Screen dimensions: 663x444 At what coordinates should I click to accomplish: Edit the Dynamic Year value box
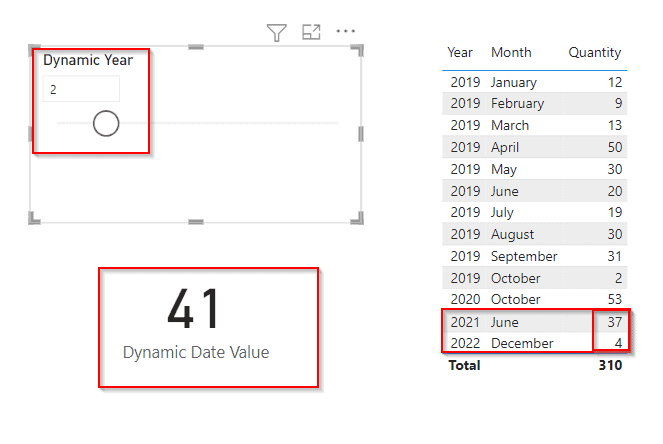coord(81,89)
